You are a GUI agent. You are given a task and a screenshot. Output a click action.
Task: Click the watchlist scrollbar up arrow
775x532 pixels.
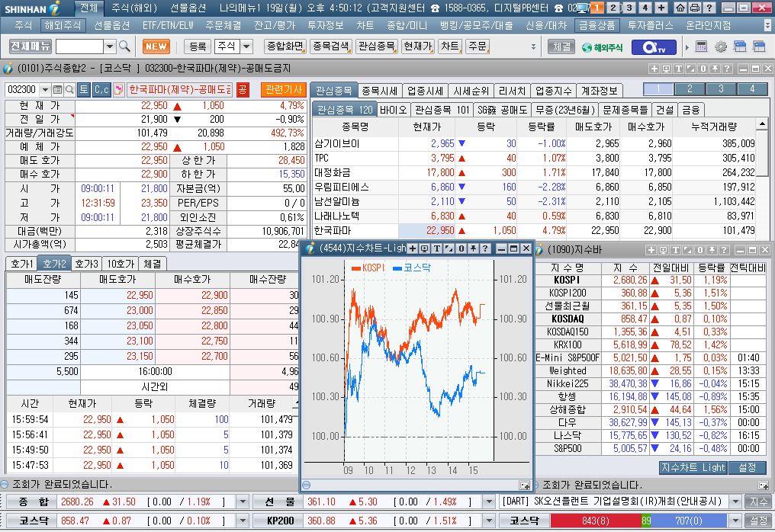click(762, 124)
